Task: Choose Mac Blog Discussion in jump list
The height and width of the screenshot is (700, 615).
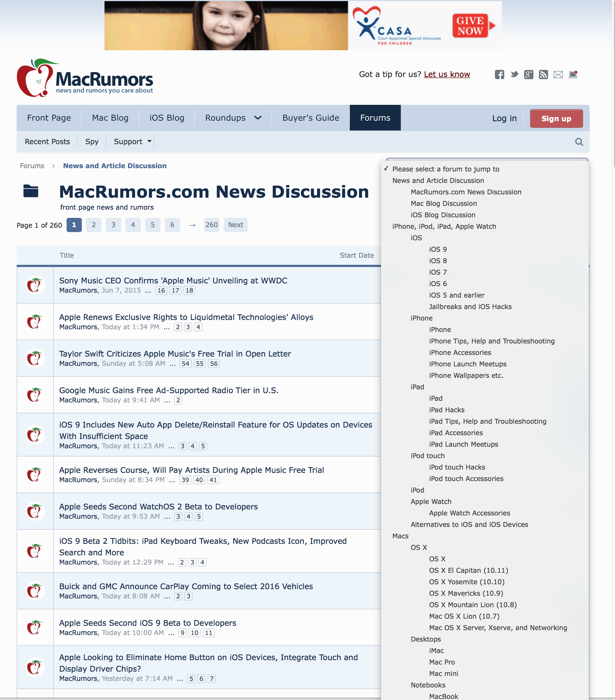Action: [x=444, y=203]
